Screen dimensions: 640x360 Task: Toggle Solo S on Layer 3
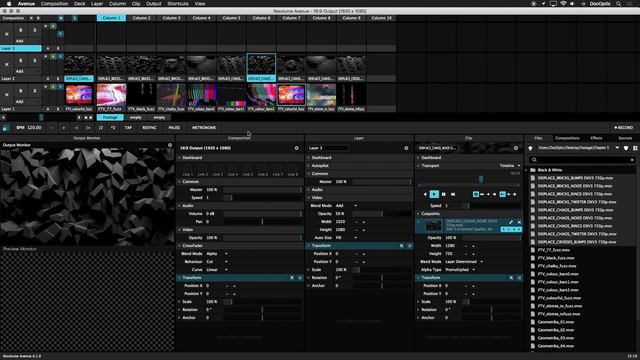pyautogui.click(x=35, y=30)
